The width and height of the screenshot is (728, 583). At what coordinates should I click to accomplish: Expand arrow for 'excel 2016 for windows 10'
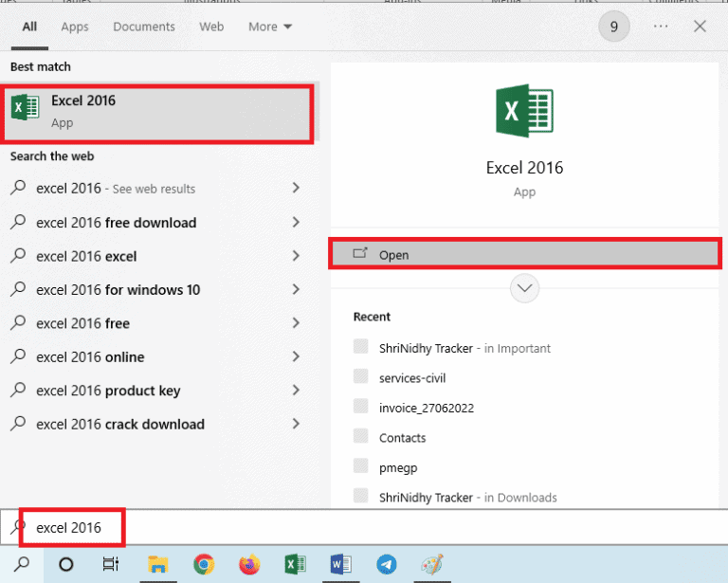click(x=296, y=289)
